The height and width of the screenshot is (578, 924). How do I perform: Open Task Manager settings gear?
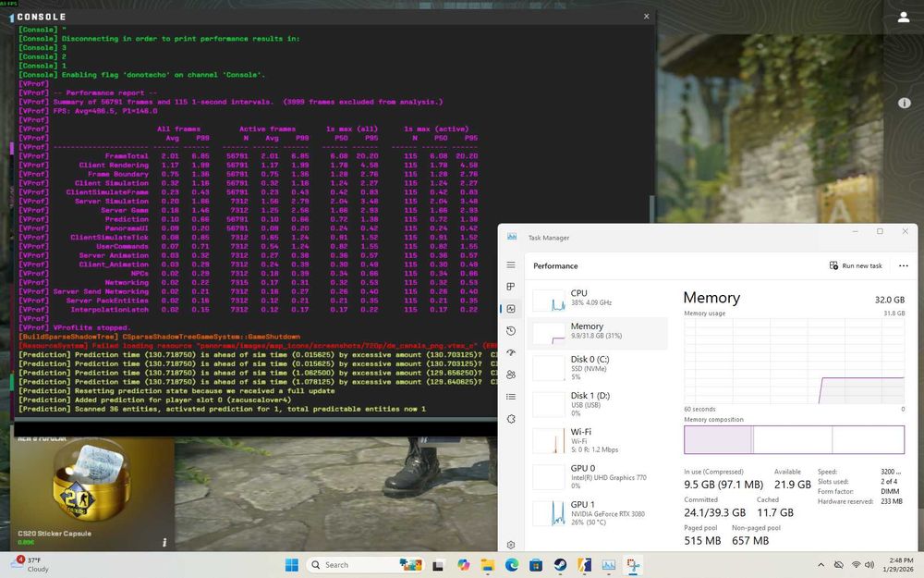pyautogui.click(x=511, y=545)
